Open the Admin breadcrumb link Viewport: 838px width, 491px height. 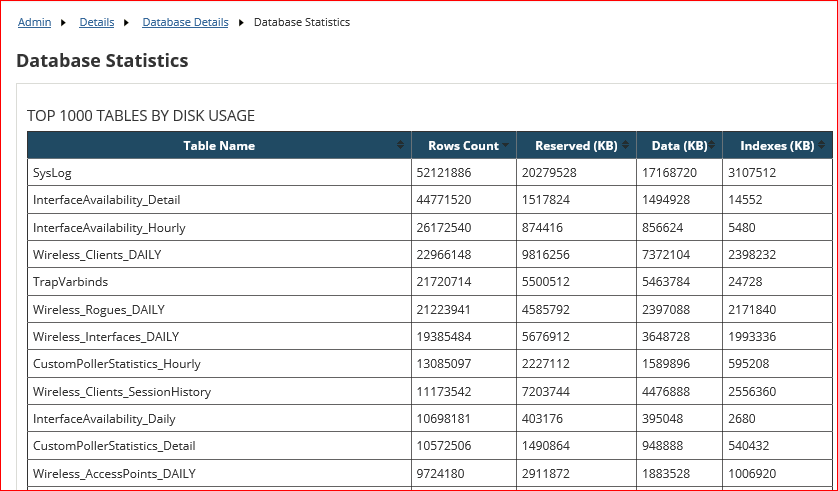coord(34,22)
